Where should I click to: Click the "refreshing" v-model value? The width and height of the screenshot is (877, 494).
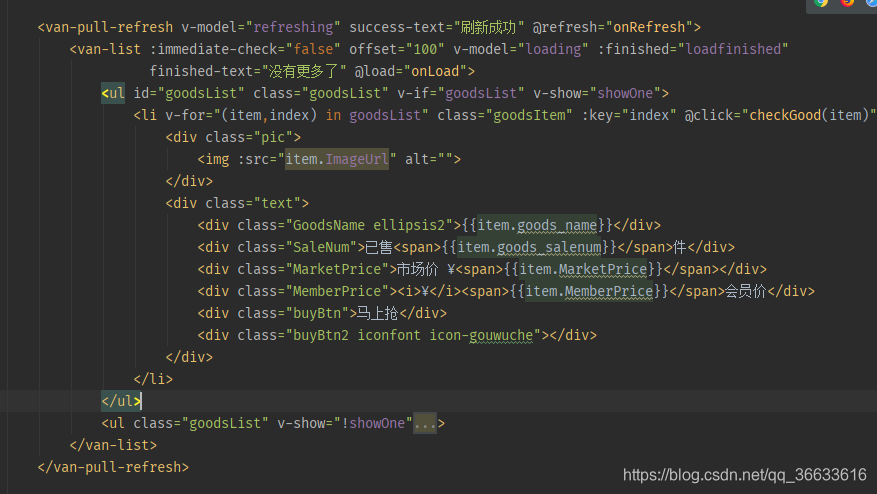(x=294, y=27)
